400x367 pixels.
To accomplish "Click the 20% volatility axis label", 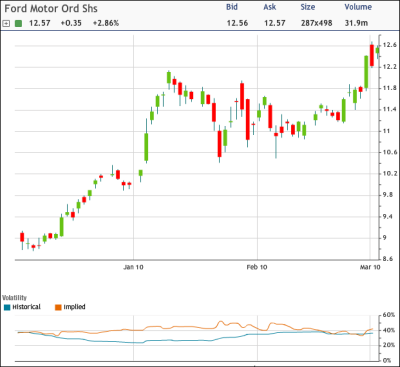I will pyautogui.click(x=389, y=345).
